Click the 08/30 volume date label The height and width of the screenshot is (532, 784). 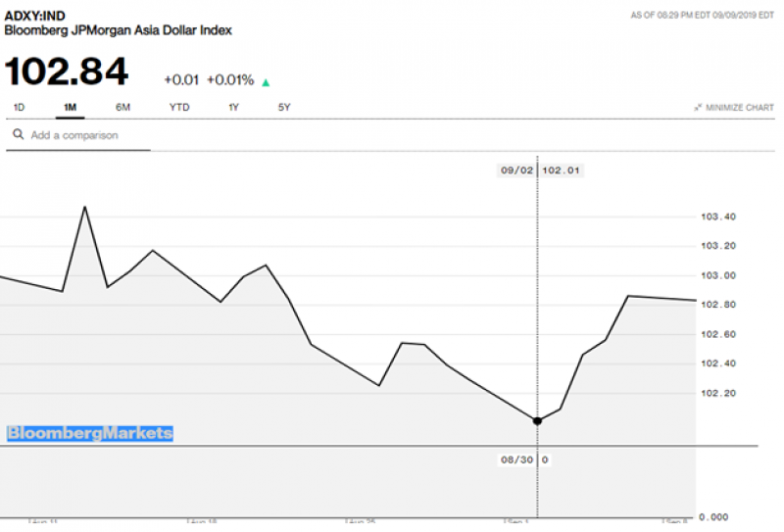click(x=517, y=459)
